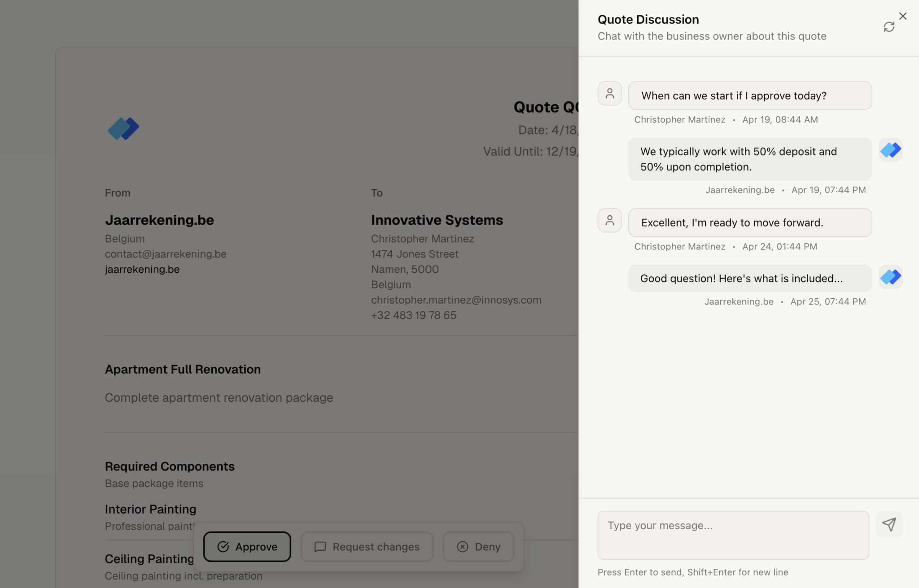Open the jaarrekening.be website link
Viewport: 919px width, 588px height.
pyautogui.click(x=142, y=269)
